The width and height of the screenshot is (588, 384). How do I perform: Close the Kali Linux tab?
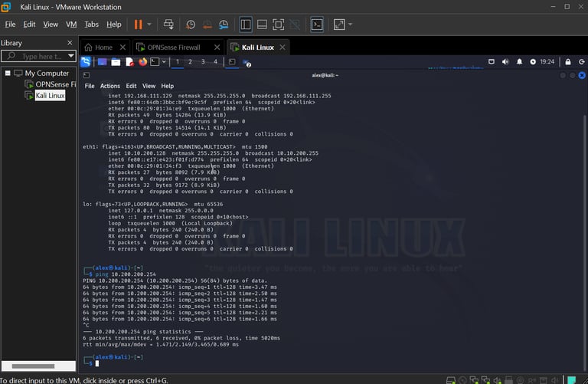click(283, 48)
